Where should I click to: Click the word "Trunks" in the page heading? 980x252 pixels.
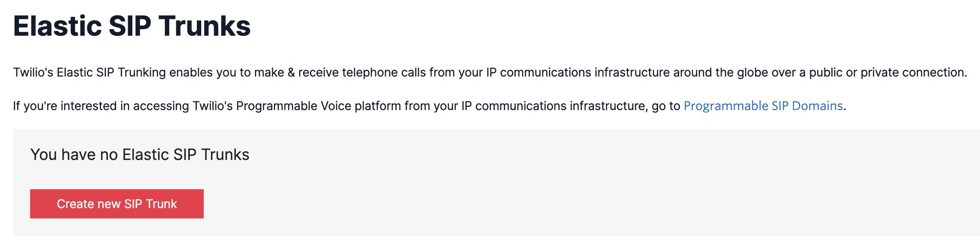pos(205,26)
